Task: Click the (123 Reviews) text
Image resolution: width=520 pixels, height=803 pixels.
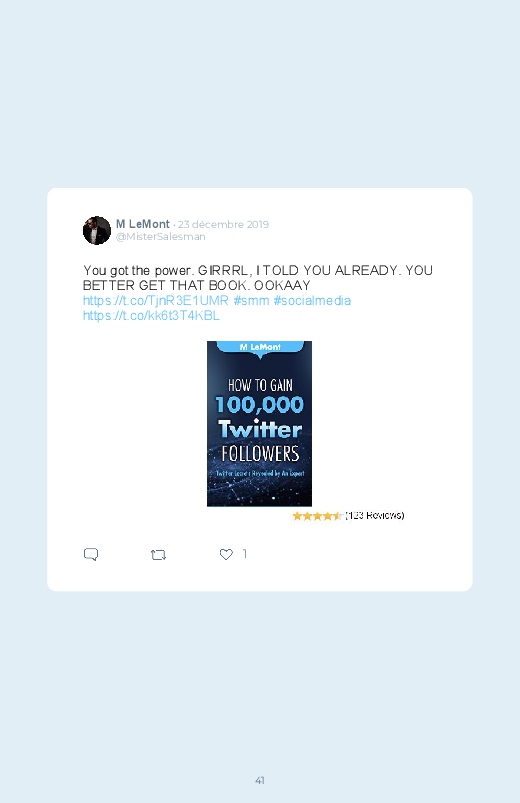Action: click(x=375, y=515)
